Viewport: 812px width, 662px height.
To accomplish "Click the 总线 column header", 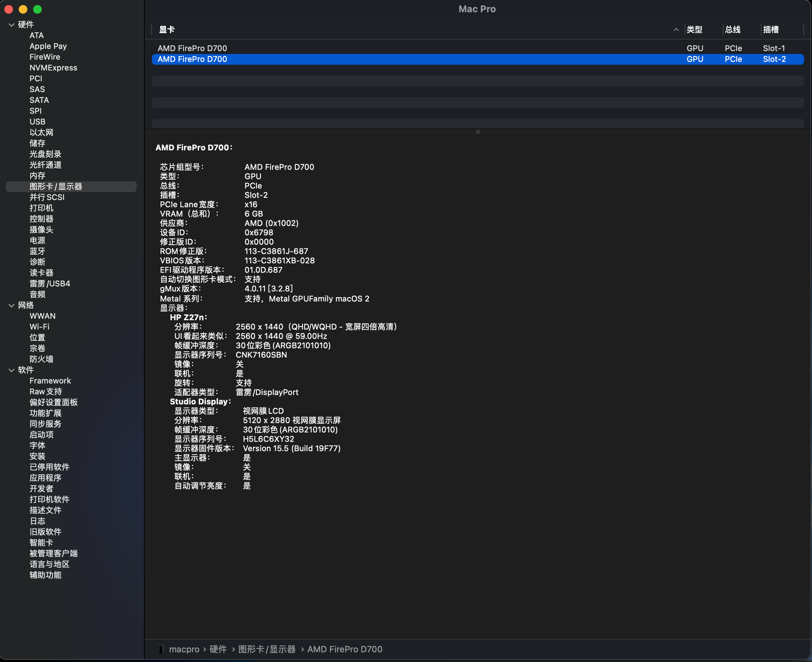I will click(733, 30).
